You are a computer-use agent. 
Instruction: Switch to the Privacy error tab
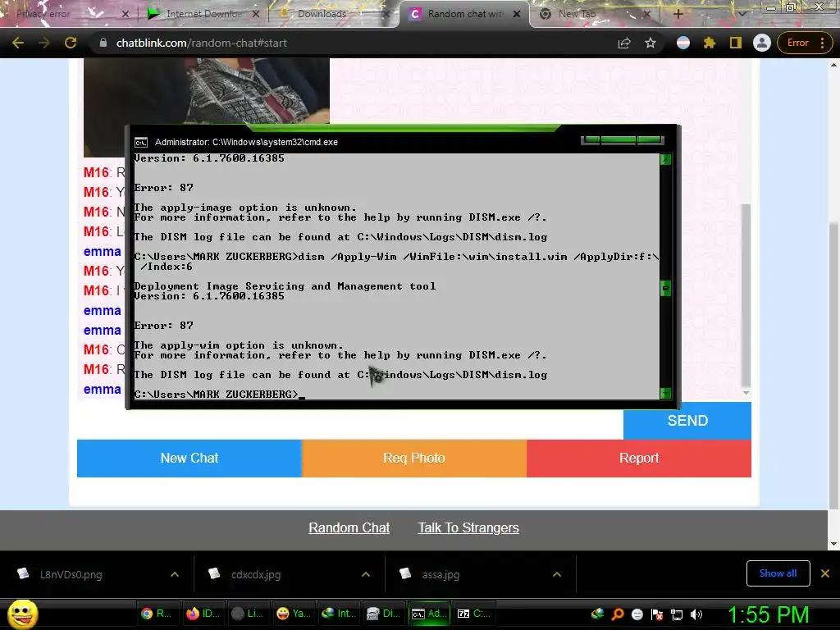click(x=66, y=14)
